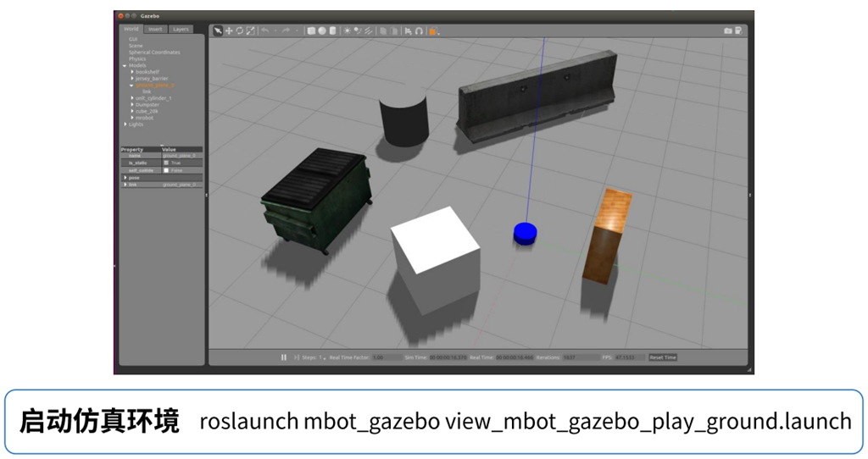
Task: Switch to the World tab
Action: click(131, 29)
